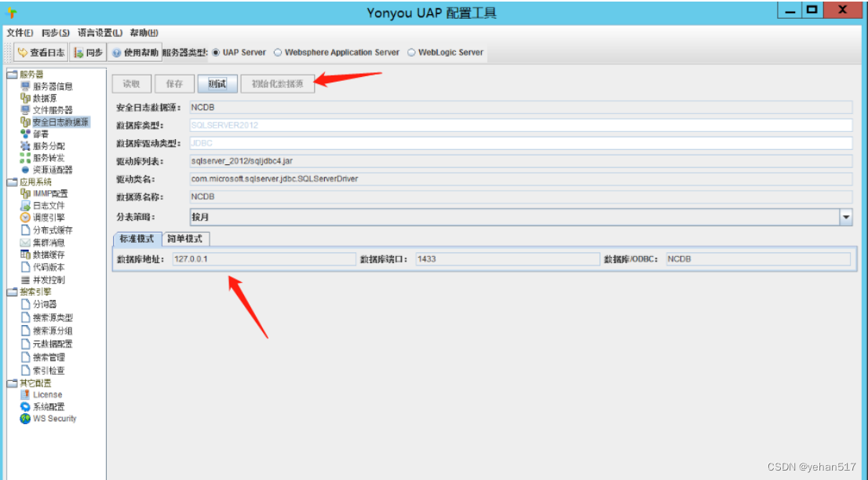868x480 pixels.
Task: Click the 同步 toolbar button
Action: tap(88, 53)
